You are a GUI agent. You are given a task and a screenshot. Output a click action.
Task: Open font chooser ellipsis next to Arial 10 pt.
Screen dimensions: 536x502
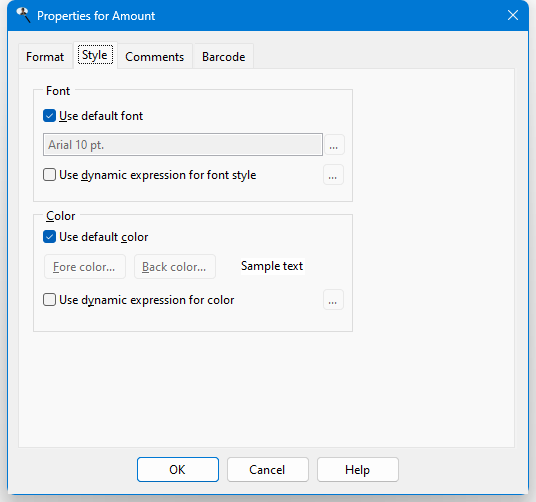point(334,145)
